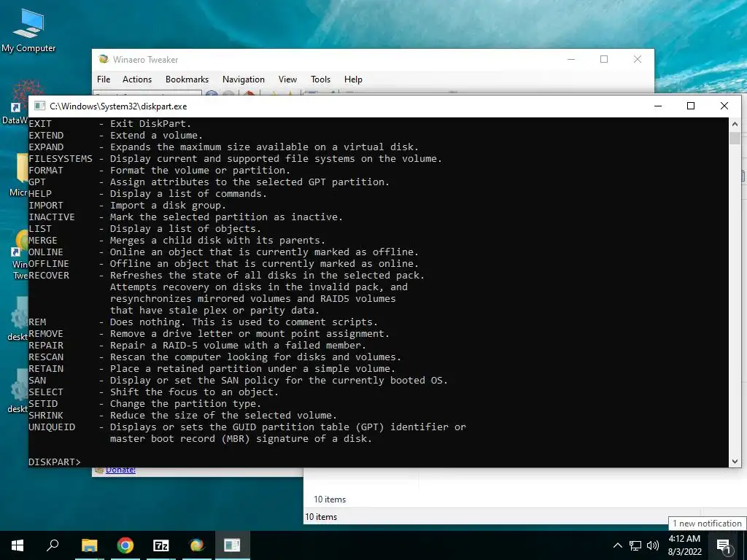Click the RETAIN command text
747x560 pixels.
tap(46, 368)
